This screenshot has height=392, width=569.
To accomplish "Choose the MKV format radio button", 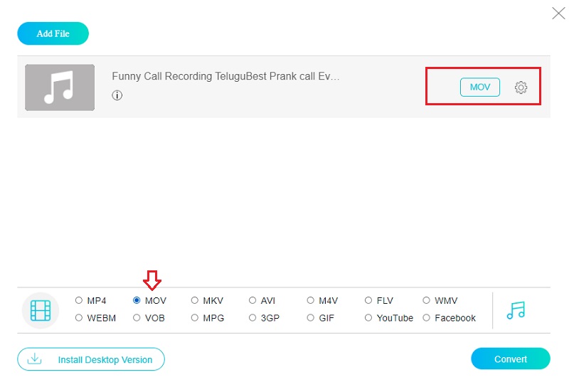I will 195,301.
